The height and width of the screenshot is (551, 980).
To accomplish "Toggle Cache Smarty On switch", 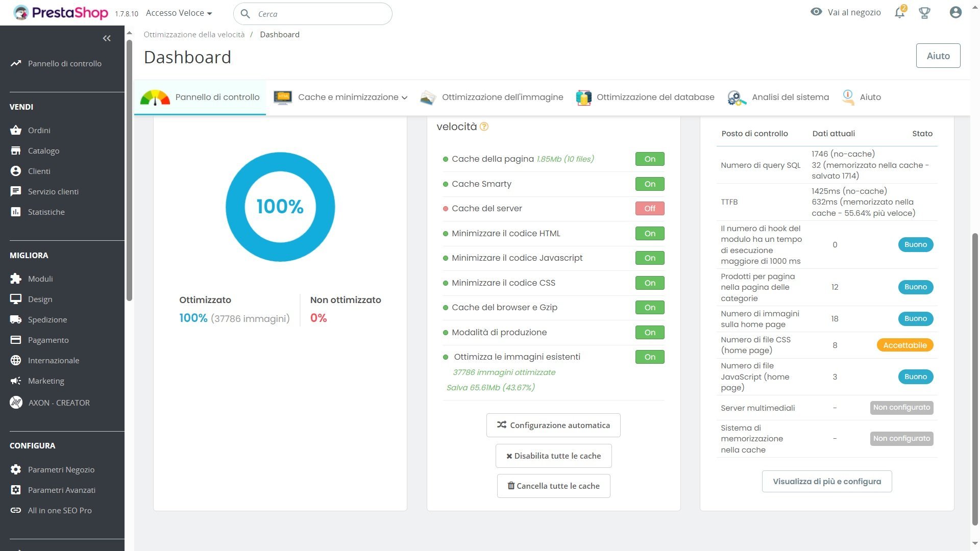I will coord(649,184).
